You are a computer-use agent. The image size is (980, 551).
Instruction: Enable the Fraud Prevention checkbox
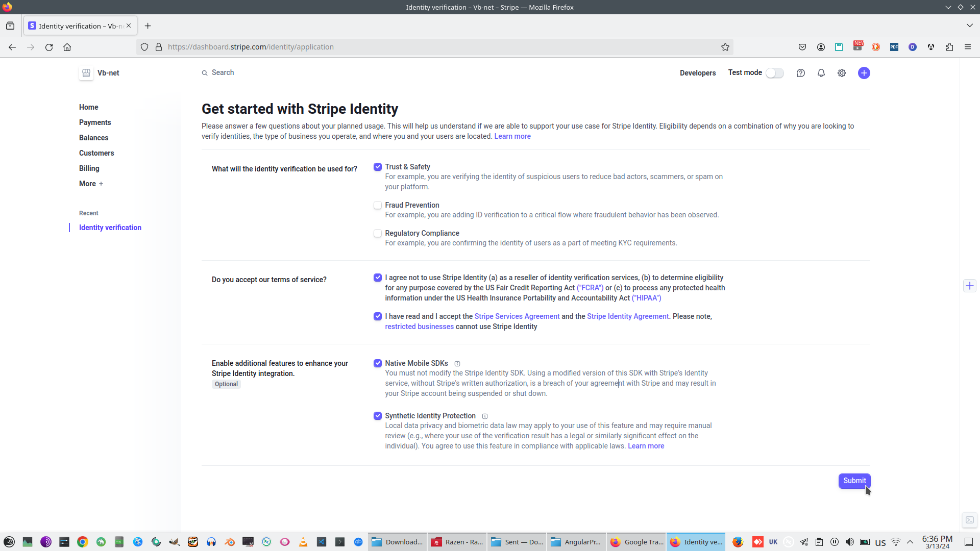tap(378, 205)
